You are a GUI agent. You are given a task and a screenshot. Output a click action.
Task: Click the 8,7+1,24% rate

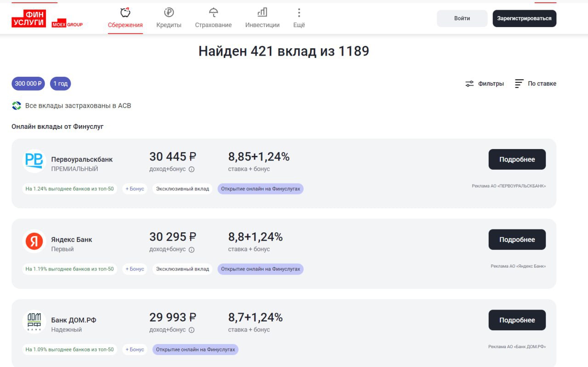255,317
